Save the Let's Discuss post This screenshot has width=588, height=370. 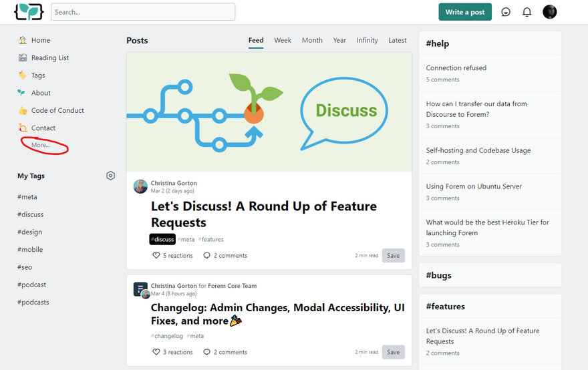coord(393,255)
